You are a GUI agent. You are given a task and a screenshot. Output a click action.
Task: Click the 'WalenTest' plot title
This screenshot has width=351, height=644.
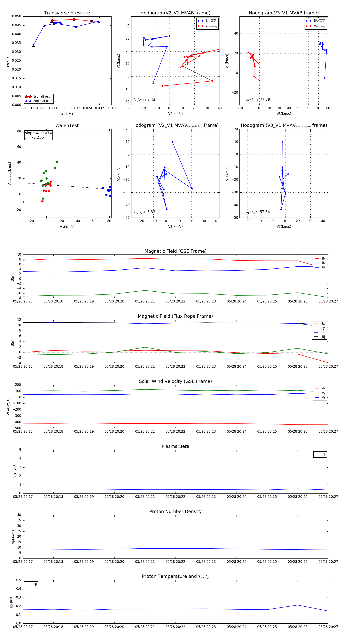click(x=67, y=125)
